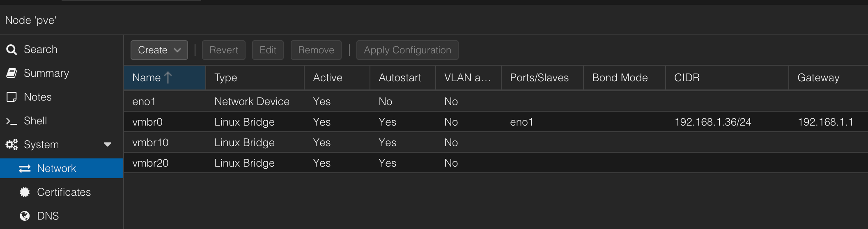
Task: Click the Summary book icon
Action: click(11, 73)
